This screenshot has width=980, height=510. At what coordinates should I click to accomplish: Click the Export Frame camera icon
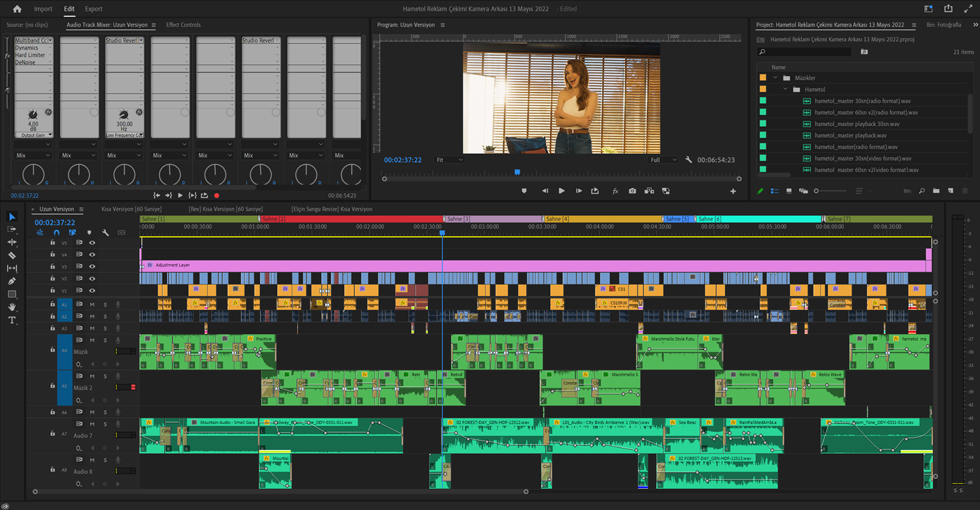(x=632, y=191)
